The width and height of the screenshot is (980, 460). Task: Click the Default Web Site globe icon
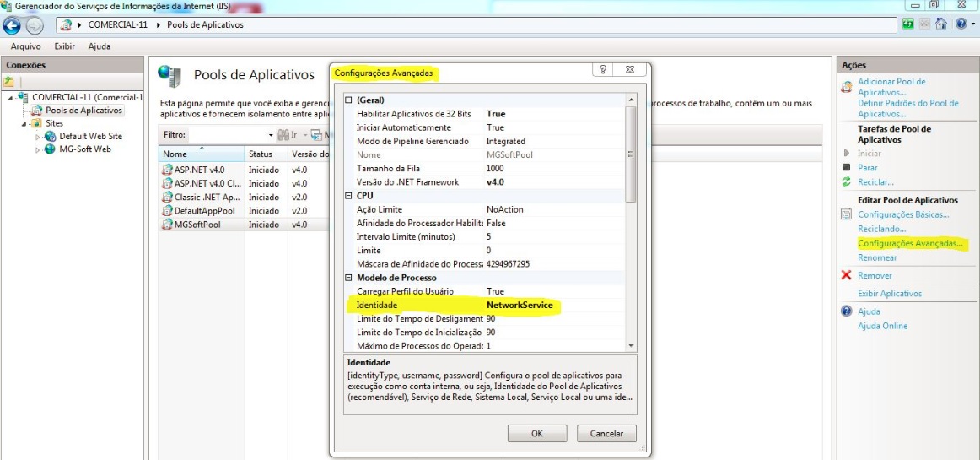(51, 136)
